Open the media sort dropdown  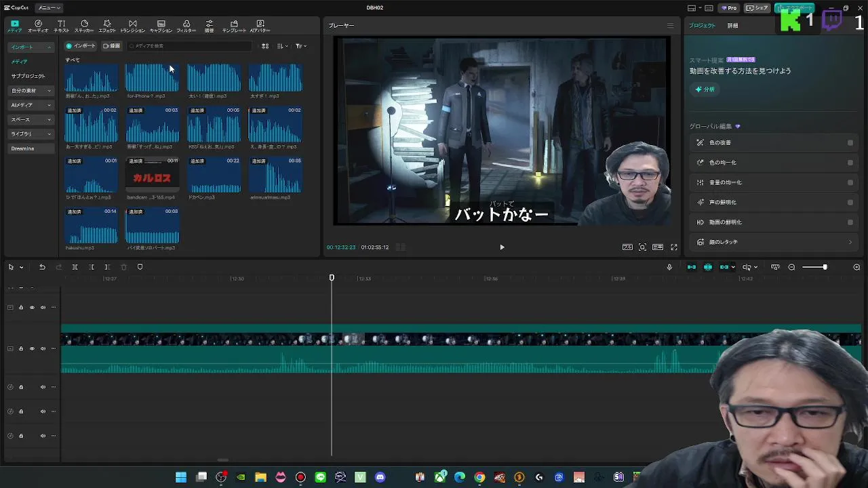tap(282, 46)
